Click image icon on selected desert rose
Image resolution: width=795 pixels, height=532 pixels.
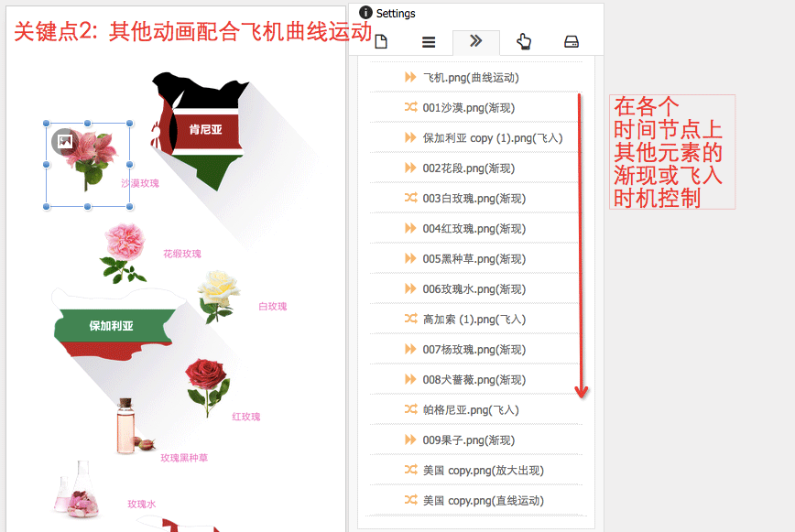[x=64, y=141]
